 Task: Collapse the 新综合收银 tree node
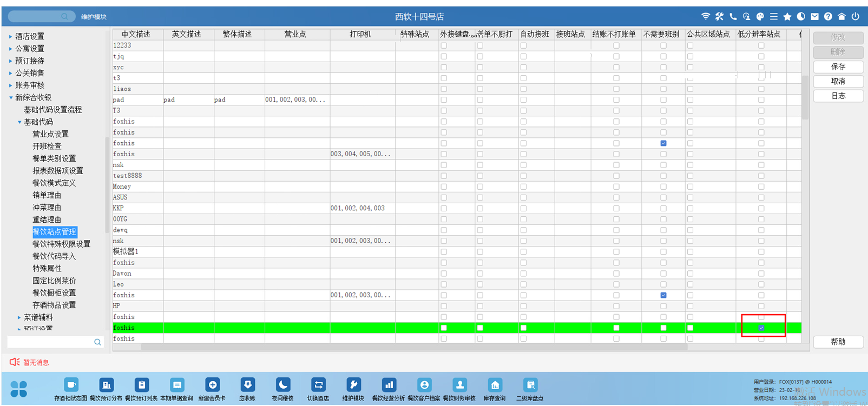click(x=10, y=98)
